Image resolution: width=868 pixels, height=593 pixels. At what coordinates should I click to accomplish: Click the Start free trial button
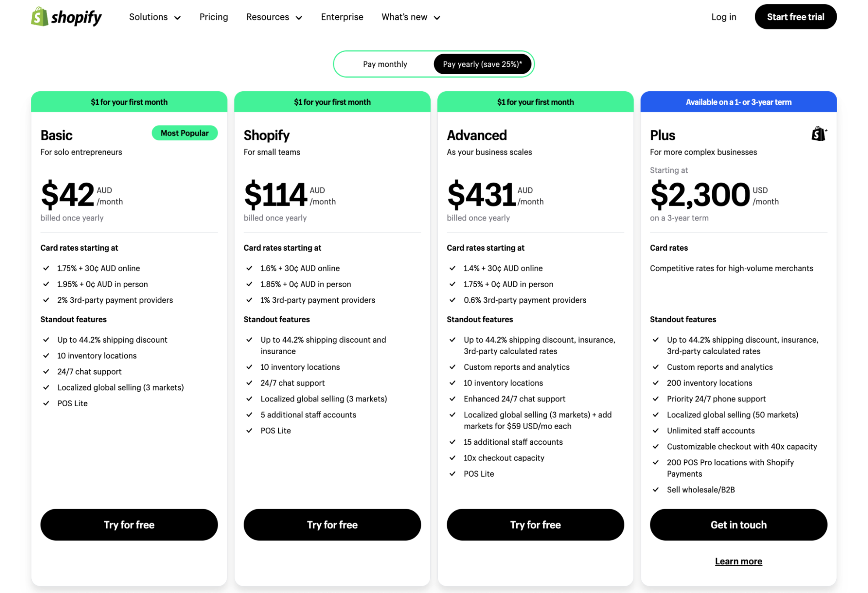795,17
